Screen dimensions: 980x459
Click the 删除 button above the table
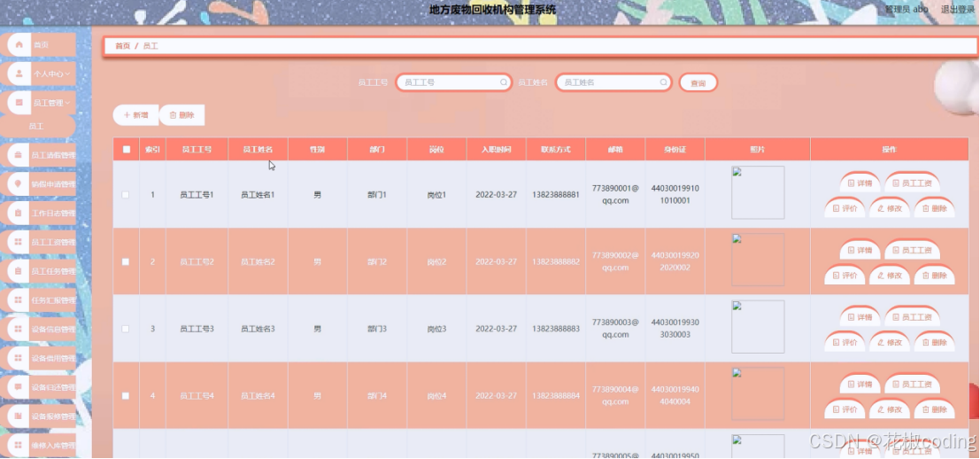coord(181,115)
